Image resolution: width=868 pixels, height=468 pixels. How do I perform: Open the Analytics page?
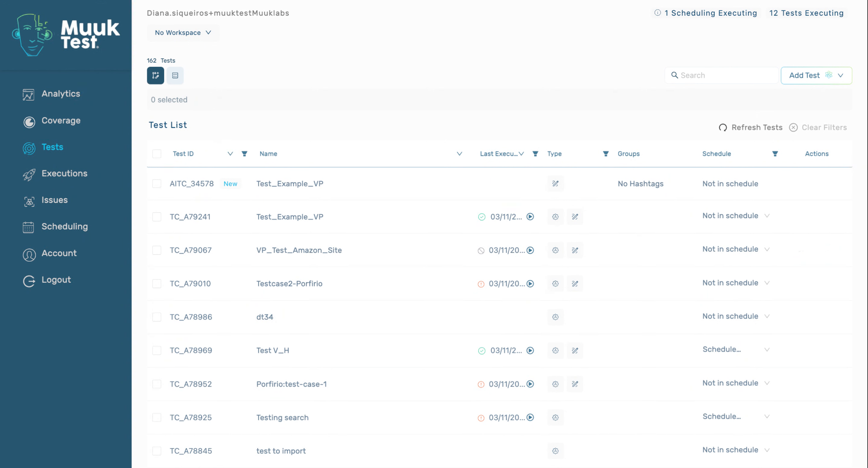61,94
